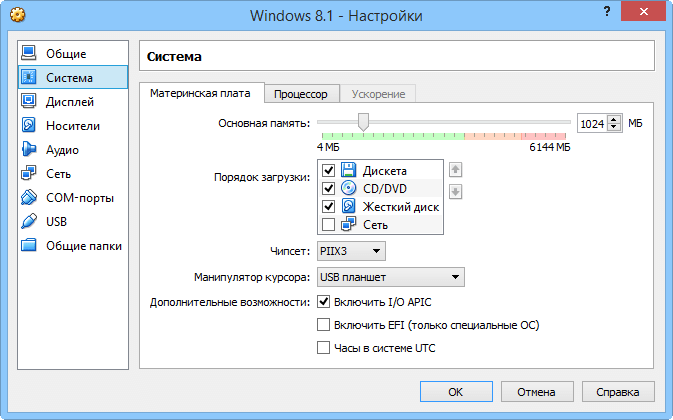
Task: Click the Жесткий диск icon in boot order
Action: point(349,206)
